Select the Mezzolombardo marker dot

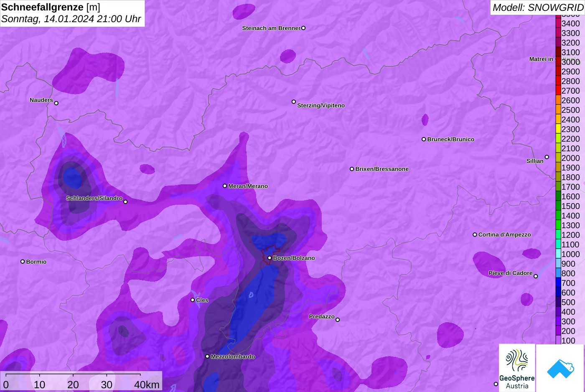click(x=207, y=356)
